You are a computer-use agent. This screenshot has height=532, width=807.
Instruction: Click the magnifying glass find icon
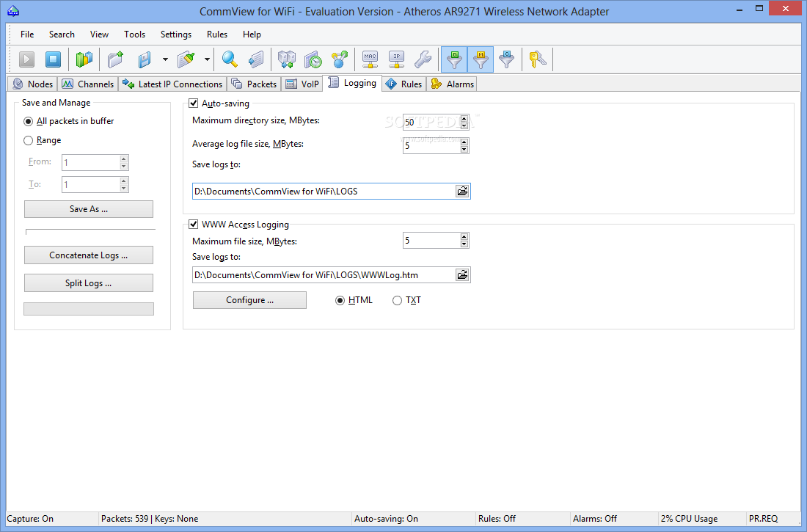pyautogui.click(x=230, y=59)
